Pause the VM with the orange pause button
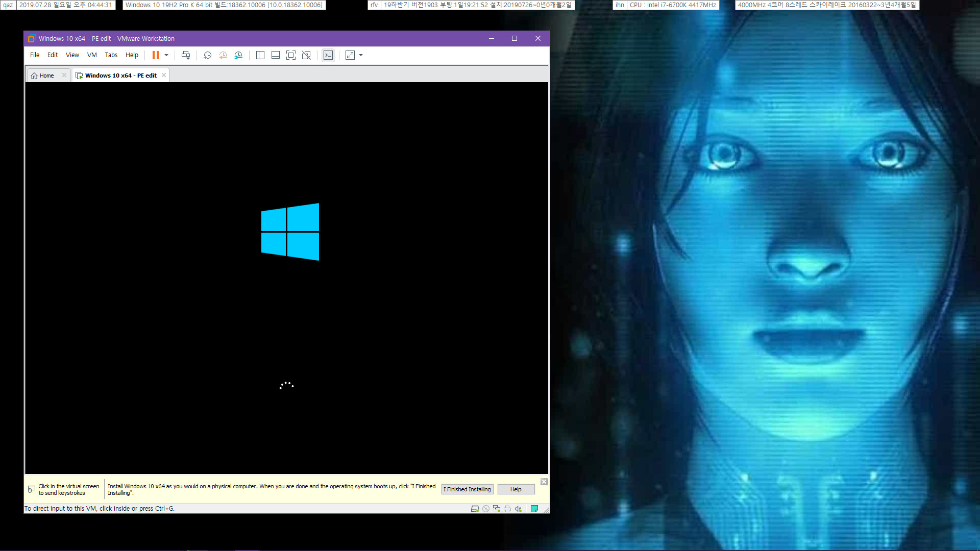The height and width of the screenshot is (551, 980). (x=156, y=55)
